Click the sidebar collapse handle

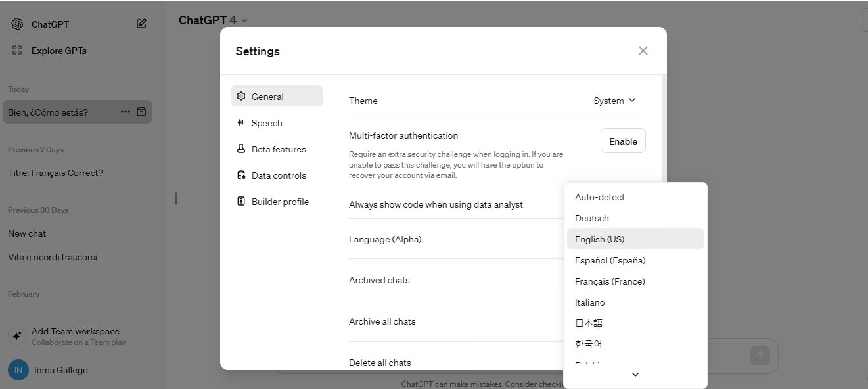click(176, 198)
